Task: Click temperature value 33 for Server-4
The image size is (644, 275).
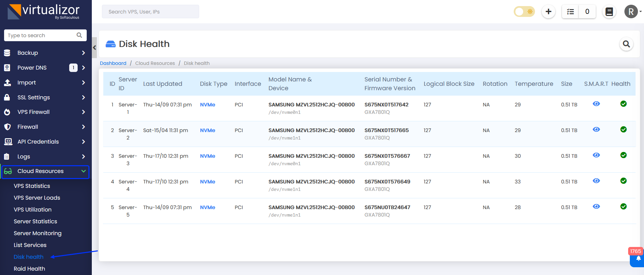Action: (517, 182)
